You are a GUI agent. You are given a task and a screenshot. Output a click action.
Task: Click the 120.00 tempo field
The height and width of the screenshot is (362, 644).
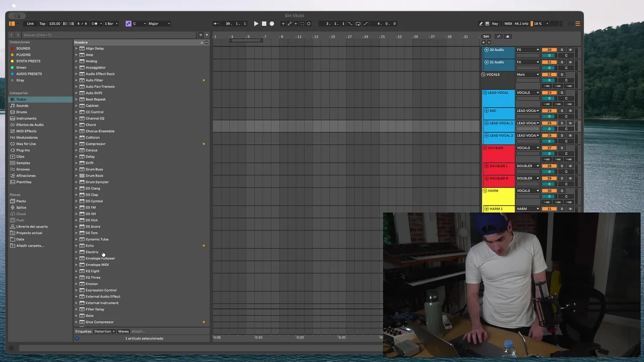[55, 24]
